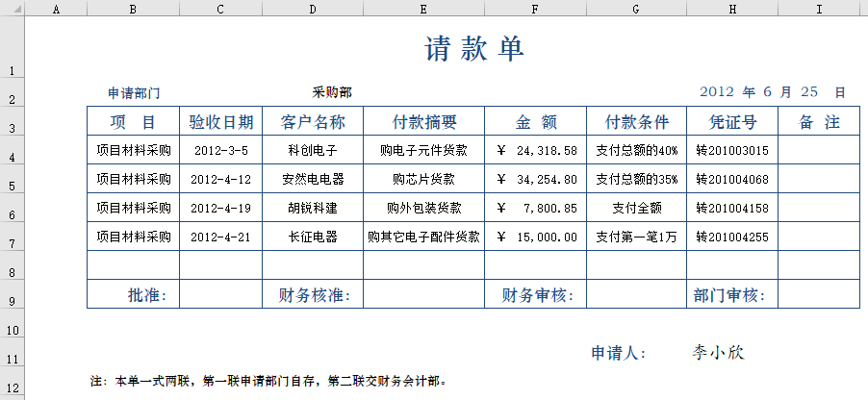Click the 支付全额 payment condition cell

coord(636,208)
